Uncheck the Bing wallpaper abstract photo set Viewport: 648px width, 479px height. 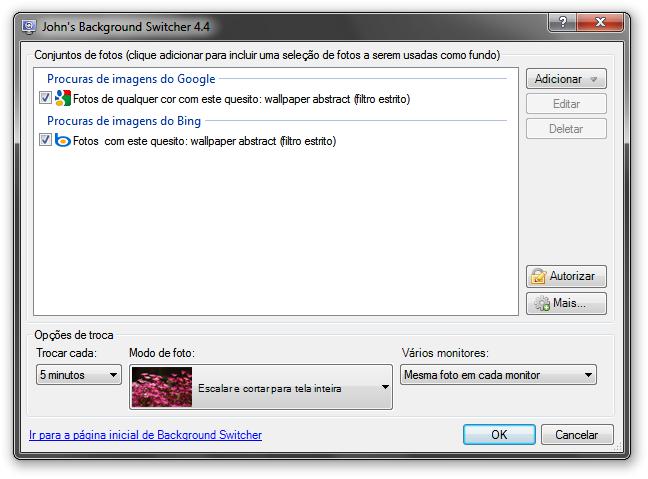(x=45, y=140)
